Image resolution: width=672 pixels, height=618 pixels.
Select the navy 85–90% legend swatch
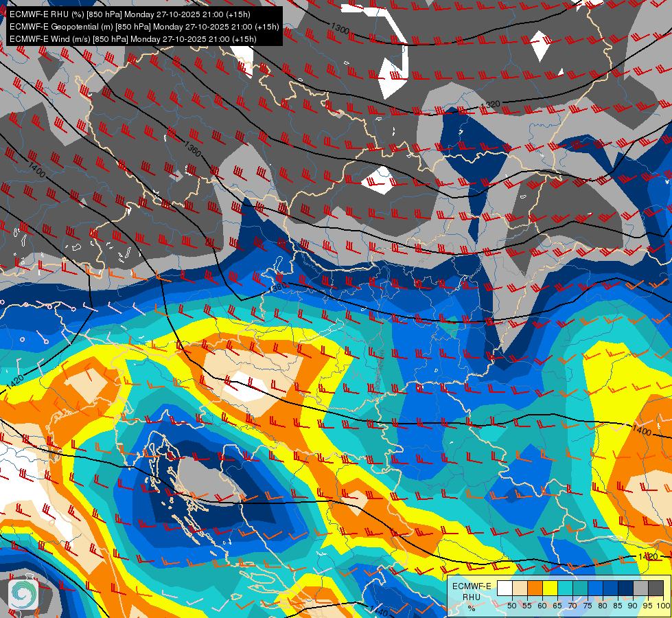click(x=625, y=588)
